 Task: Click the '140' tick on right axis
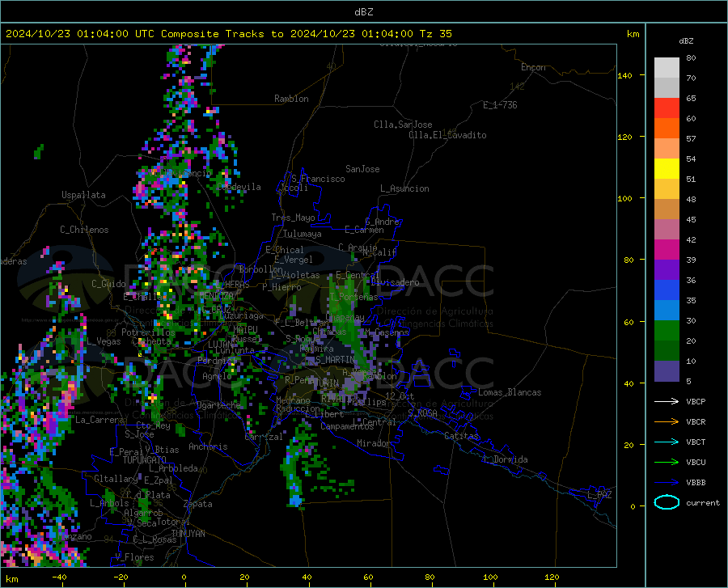pos(624,75)
